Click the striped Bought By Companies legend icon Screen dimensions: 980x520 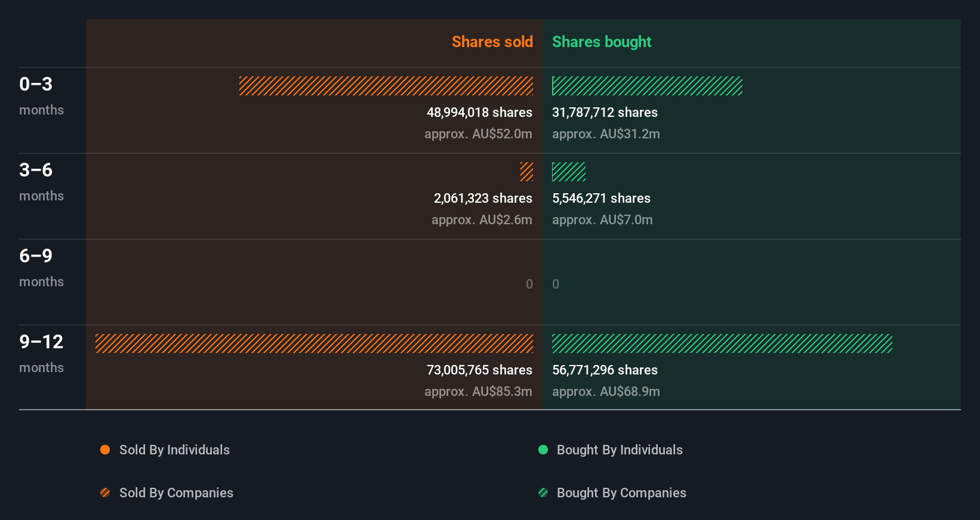point(543,493)
